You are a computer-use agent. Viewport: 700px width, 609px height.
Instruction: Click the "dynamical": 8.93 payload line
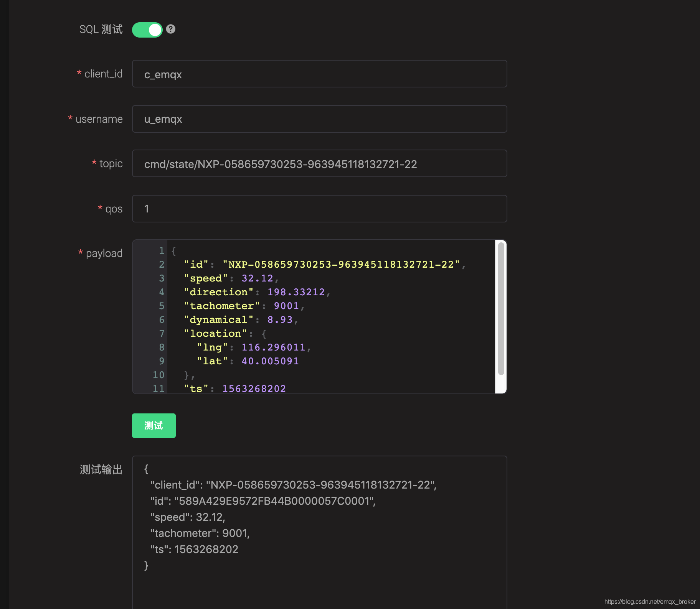(241, 320)
